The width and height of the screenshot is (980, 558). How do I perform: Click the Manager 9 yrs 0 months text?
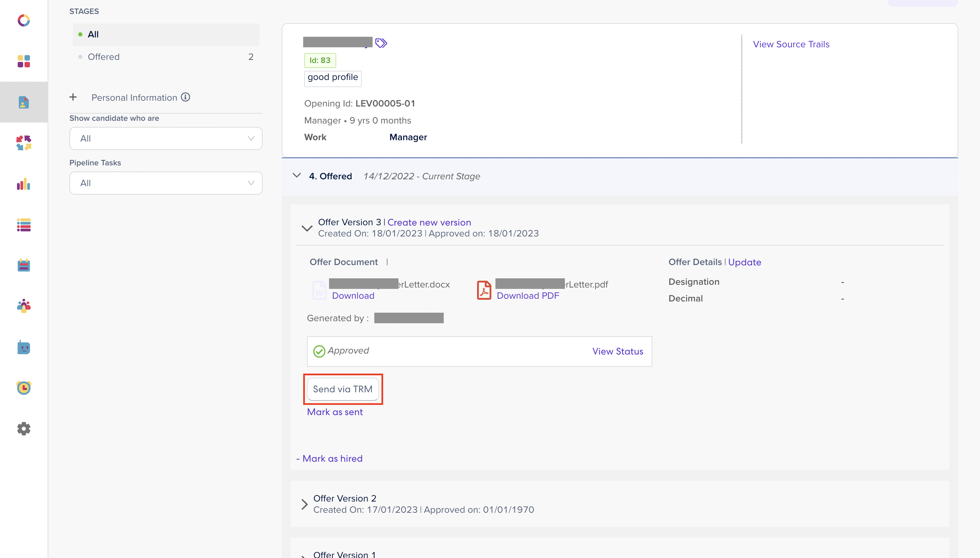point(358,120)
